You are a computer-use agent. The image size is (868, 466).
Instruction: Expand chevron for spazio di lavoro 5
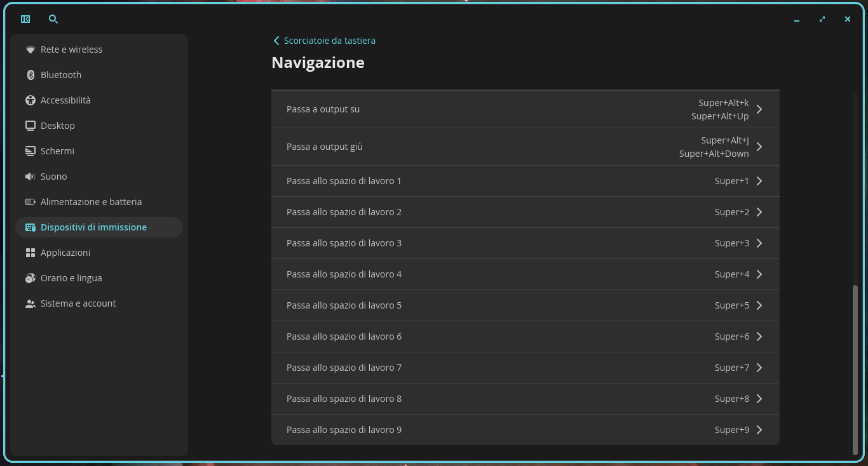[759, 305]
